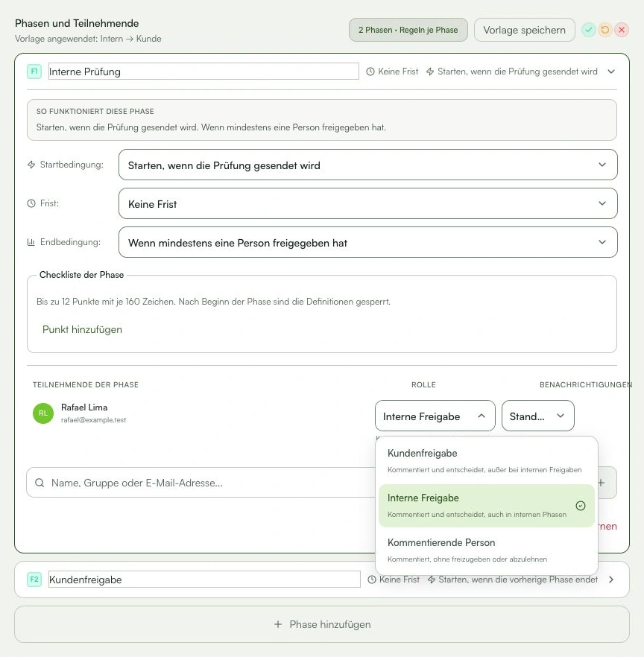This screenshot has height=657, width=644.
Task: Click the participant name Rafael Lima
Action: click(84, 407)
